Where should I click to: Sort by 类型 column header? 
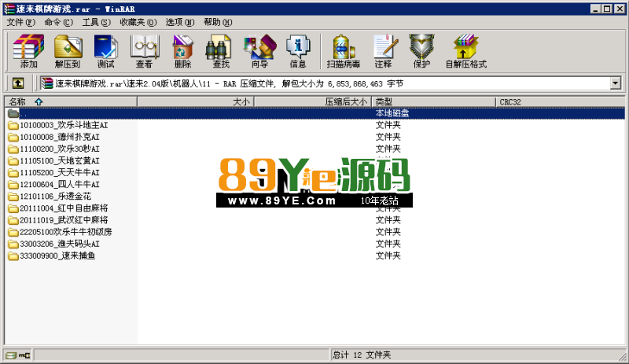click(x=434, y=102)
